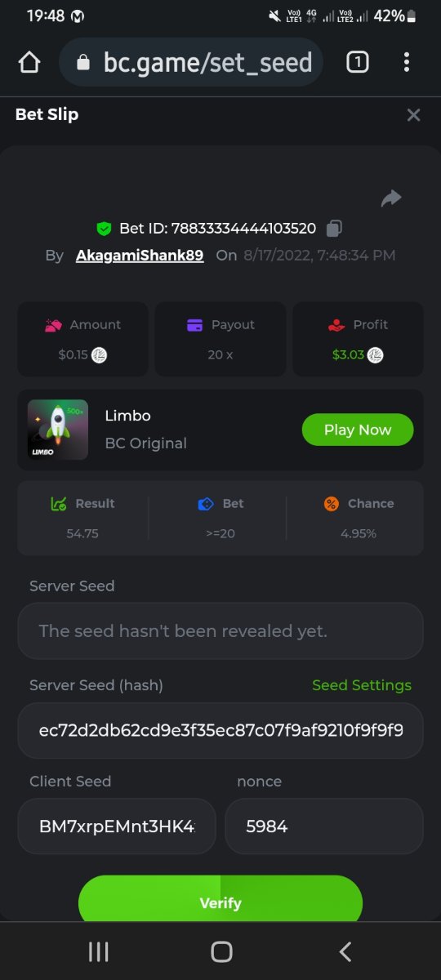Open the browser three-dot menu
This screenshot has height=980, width=441.
406,62
